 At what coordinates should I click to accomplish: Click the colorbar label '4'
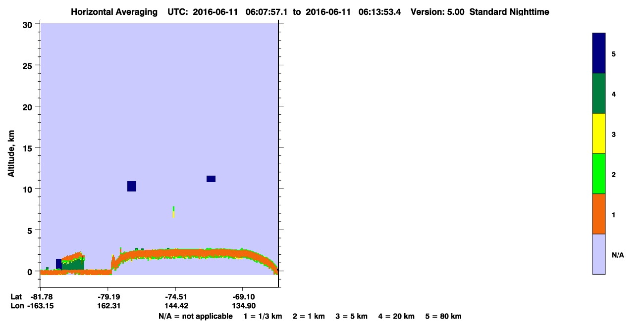pyautogui.click(x=614, y=94)
